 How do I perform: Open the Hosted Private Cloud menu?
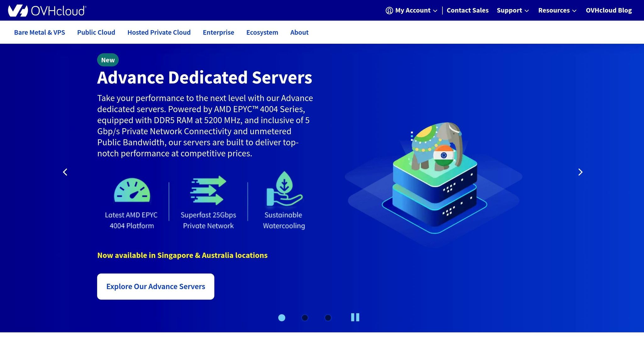click(x=159, y=32)
